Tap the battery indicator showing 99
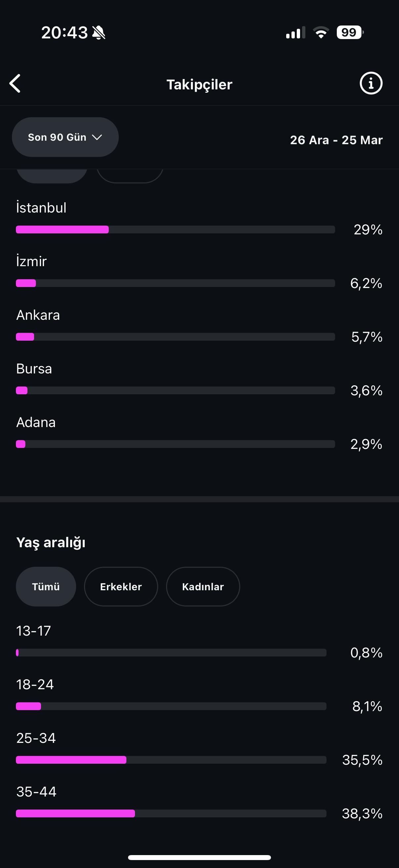 click(x=350, y=32)
